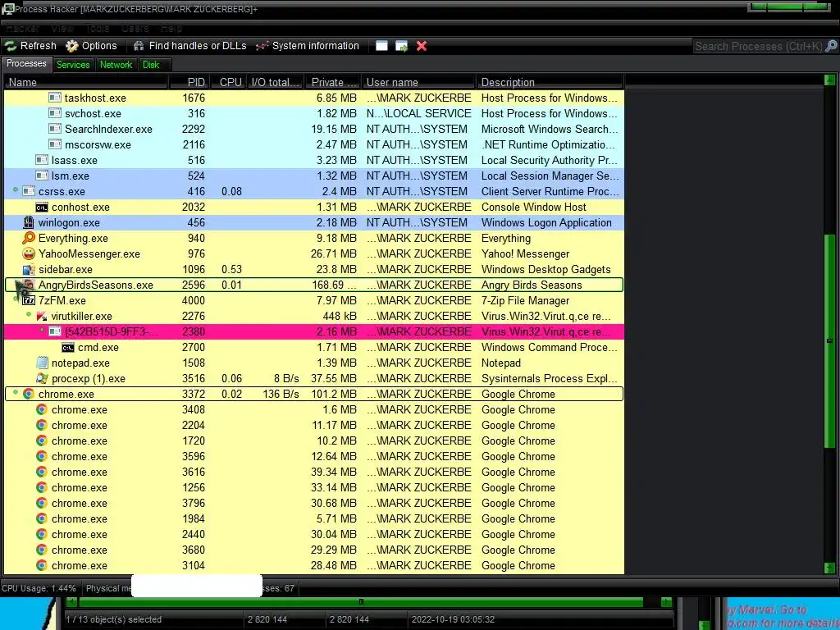Select the Processes tab

click(x=26, y=64)
